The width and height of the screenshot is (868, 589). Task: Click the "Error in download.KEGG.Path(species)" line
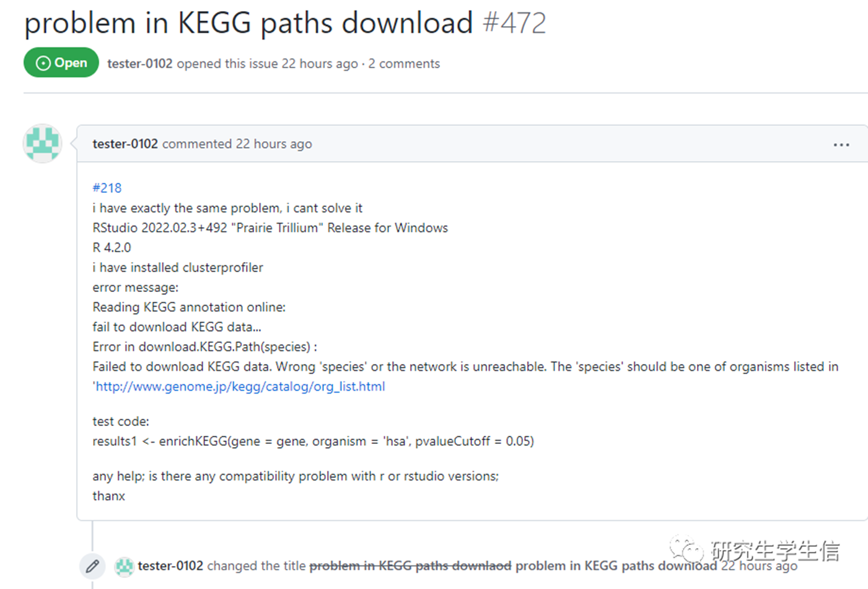[x=204, y=347]
